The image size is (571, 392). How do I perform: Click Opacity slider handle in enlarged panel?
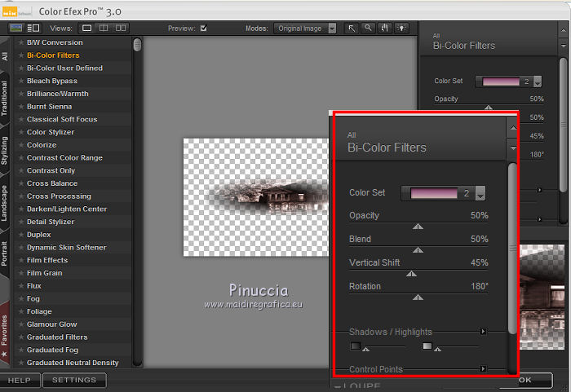(418, 227)
